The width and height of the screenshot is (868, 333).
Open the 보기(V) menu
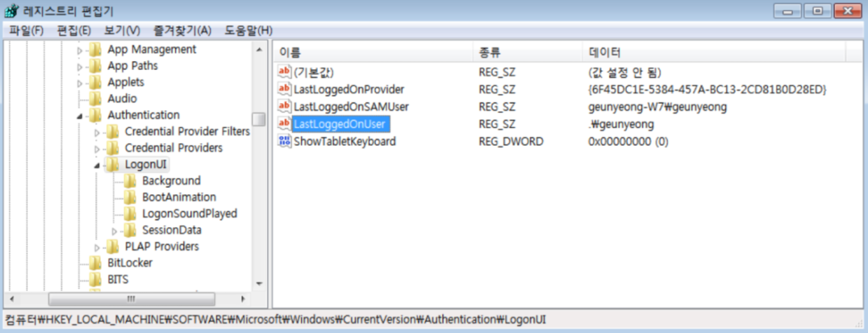(x=122, y=31)
